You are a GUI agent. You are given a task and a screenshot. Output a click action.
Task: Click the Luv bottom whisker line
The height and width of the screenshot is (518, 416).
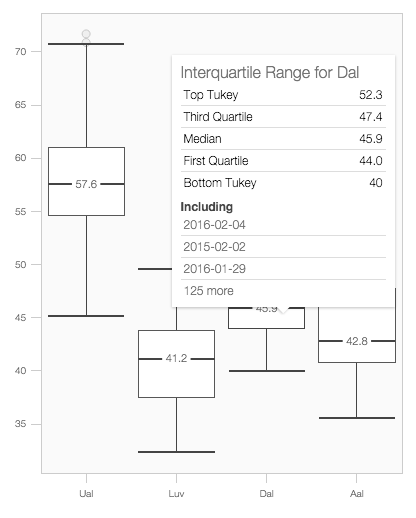[x=176, y=424]
